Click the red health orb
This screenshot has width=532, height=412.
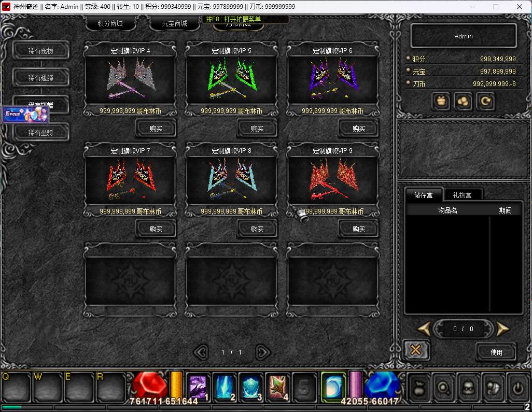click(x=149, y=386)
